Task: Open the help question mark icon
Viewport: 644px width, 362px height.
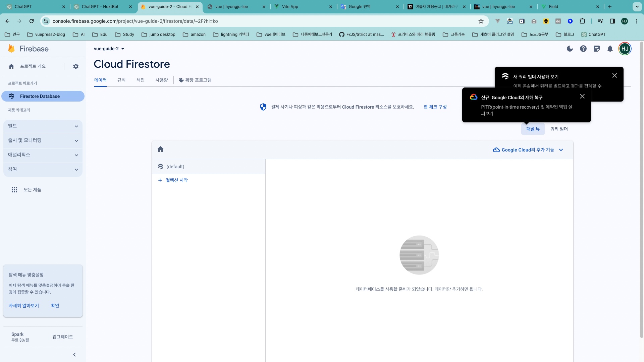Action: (x=583, y=49)
